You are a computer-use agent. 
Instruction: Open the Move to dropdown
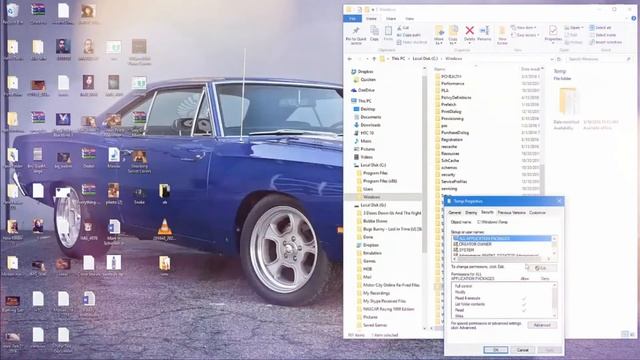[x=439, y=35]
